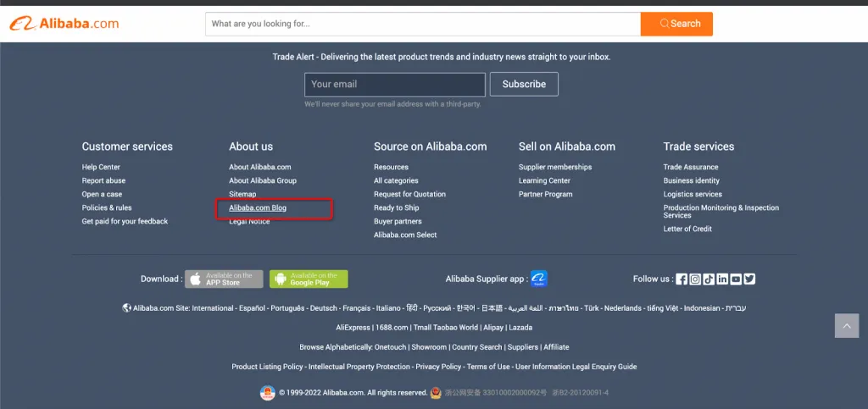Open the Trade Assurance link

tap(690, 167)
